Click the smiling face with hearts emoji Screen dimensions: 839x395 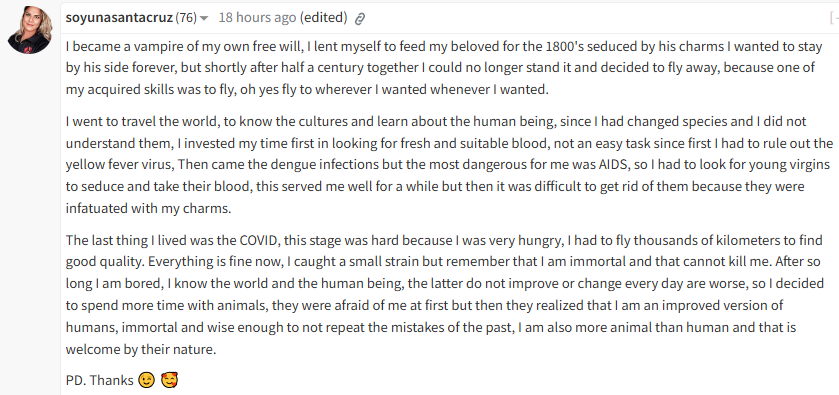tap(170, 381)
